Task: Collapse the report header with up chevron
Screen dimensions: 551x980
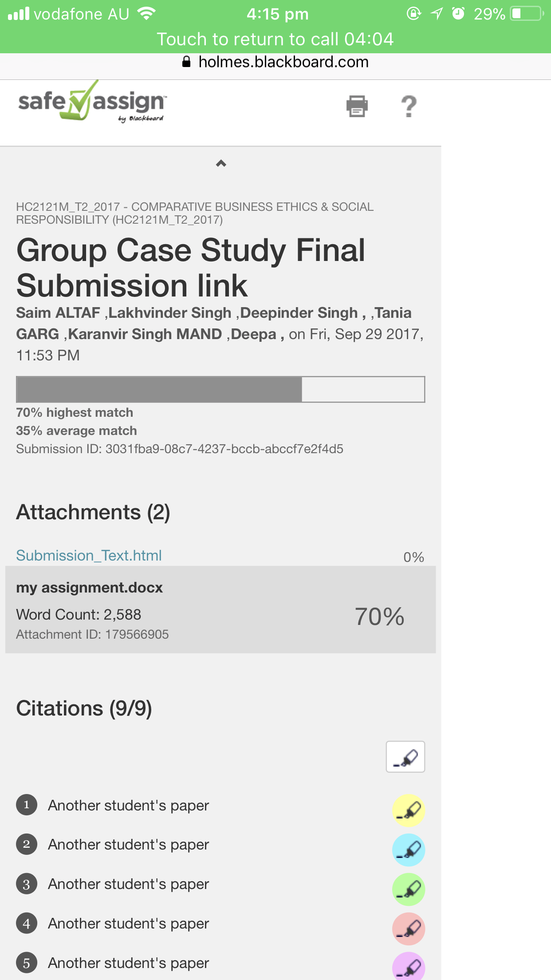Action: [x=221, y=163]
